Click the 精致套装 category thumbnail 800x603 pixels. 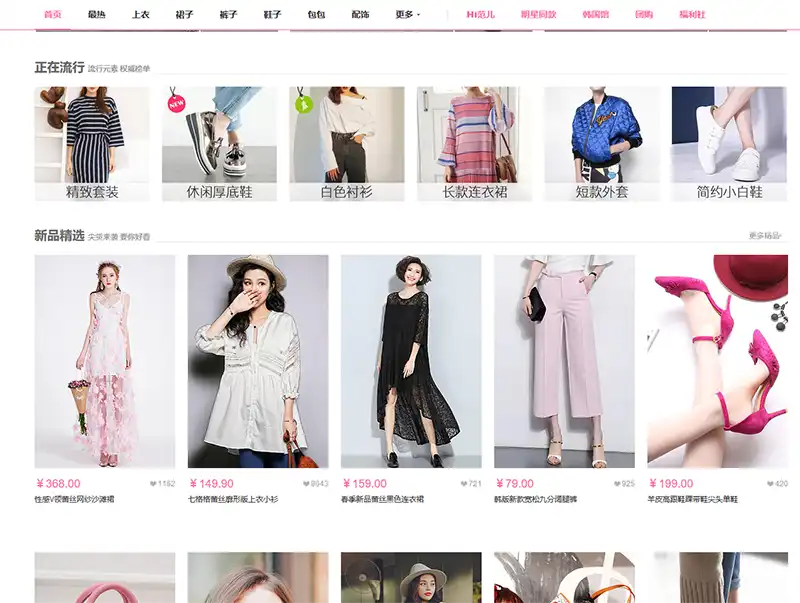click(92, 144)
